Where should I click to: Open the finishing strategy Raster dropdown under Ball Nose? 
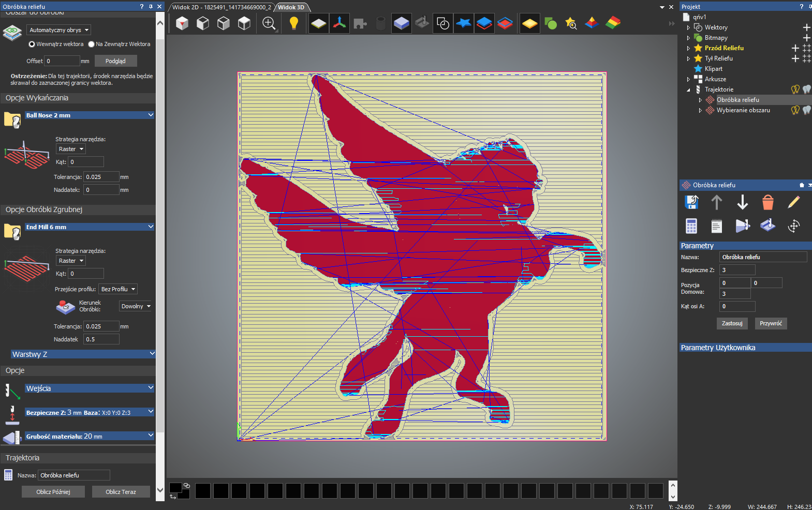71,149
